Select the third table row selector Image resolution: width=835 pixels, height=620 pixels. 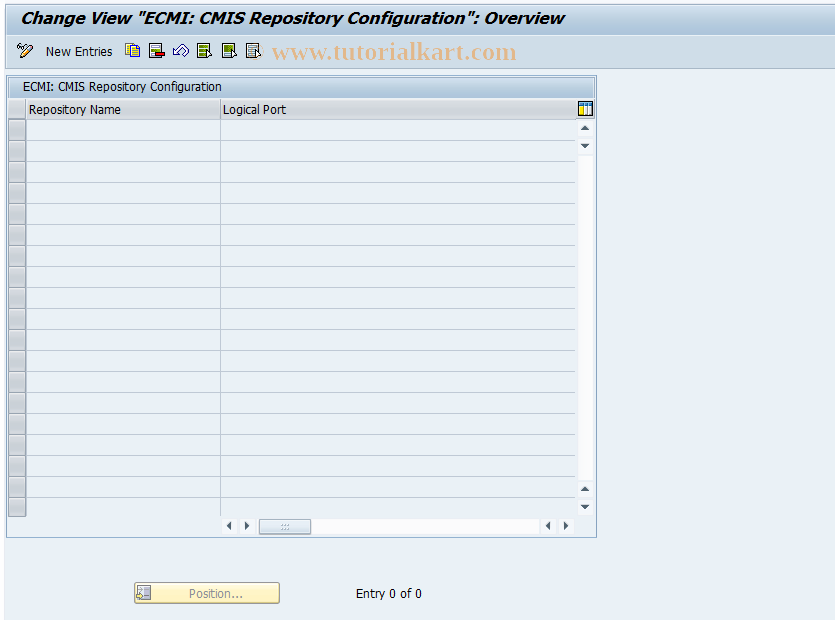pyautogui.click(x=17, y=172)
